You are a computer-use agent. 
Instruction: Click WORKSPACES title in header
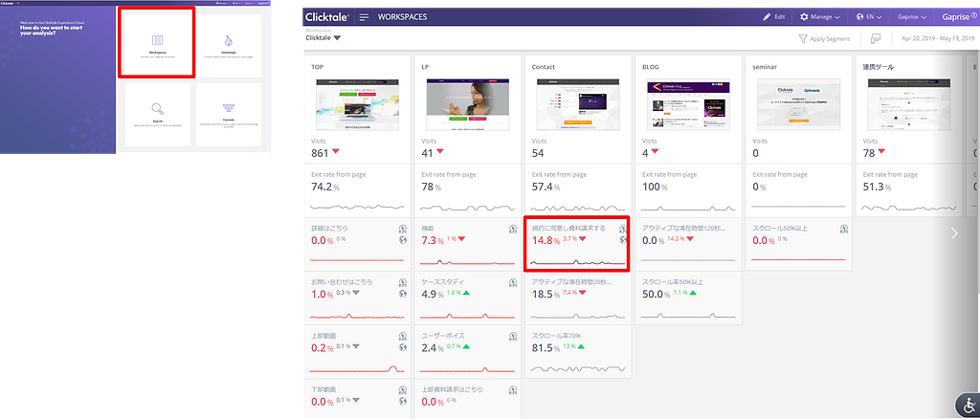coord(403,17)
